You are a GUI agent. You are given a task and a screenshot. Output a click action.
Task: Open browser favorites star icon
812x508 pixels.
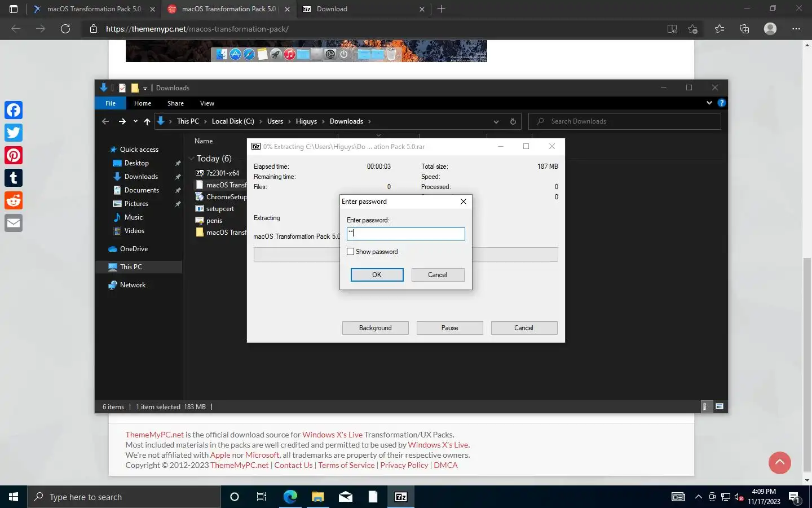(x=720, y=29)
